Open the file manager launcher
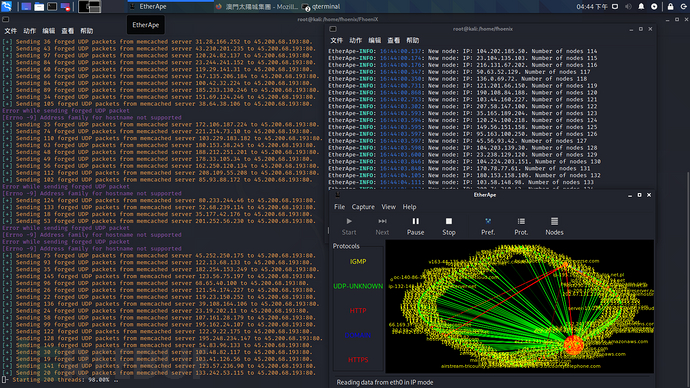 (39, 7)
